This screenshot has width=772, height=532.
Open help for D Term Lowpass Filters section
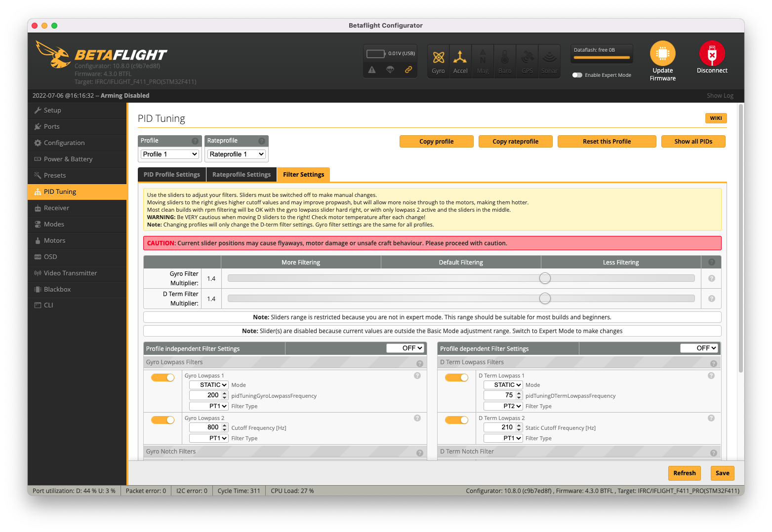click(714, 364)
